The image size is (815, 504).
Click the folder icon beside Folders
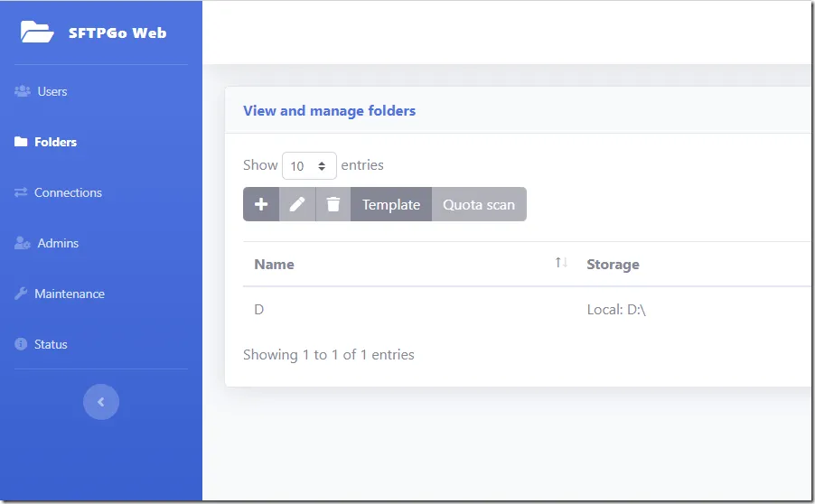[21, 142]
